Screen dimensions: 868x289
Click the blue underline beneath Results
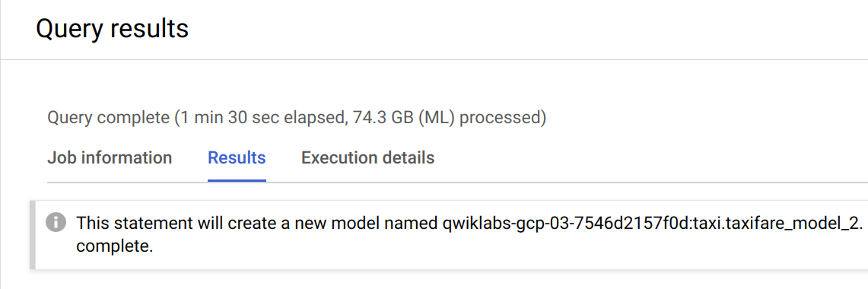237,180
